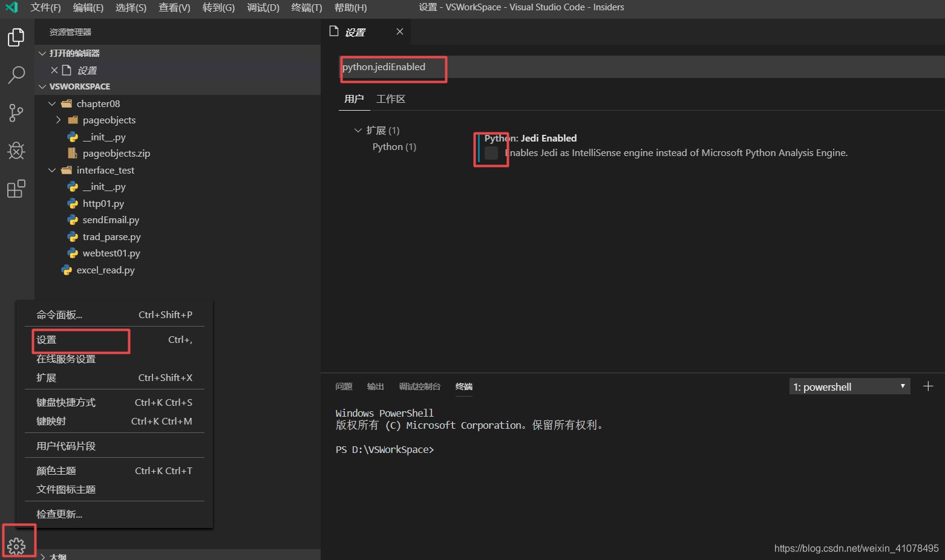Screen dimensions: 945x560
Task: Switch to the 调试控制台 panel
Action: tap(418, 386)
